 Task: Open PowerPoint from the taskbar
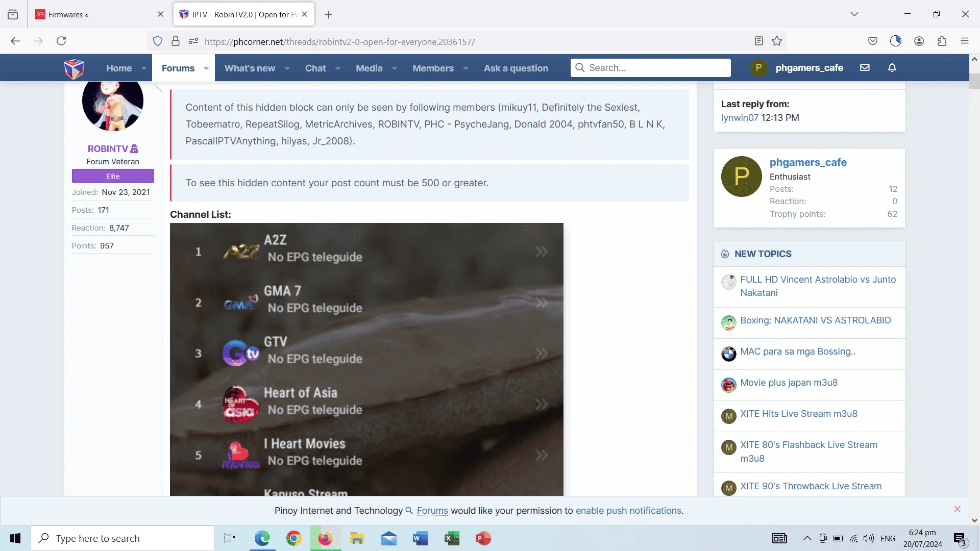[483, 538]
